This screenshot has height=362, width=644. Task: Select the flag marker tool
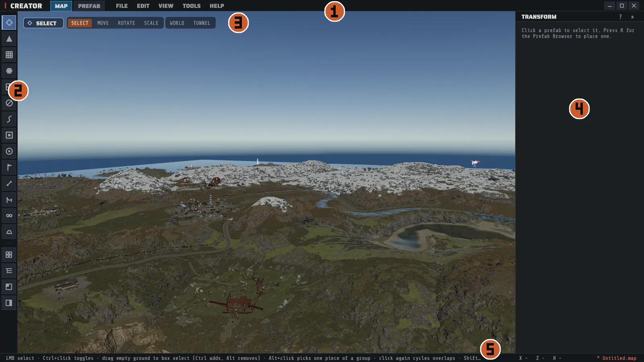[9, 167]
